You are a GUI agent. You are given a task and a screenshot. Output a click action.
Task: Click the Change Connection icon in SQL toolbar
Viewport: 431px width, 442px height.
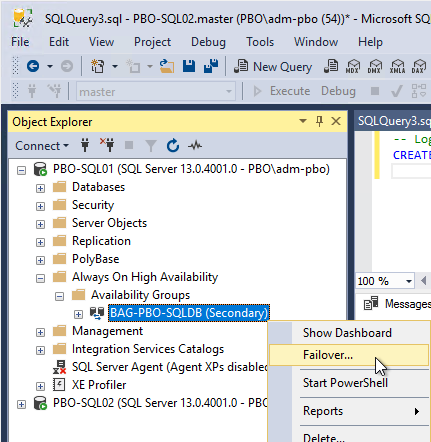point(54,91)
